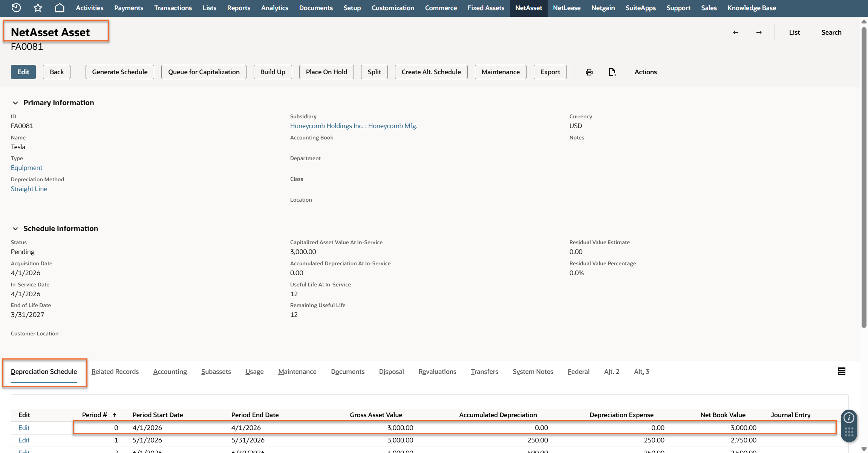Navigate to next record arrow
The image size is (868, 453).
(759, 32)
